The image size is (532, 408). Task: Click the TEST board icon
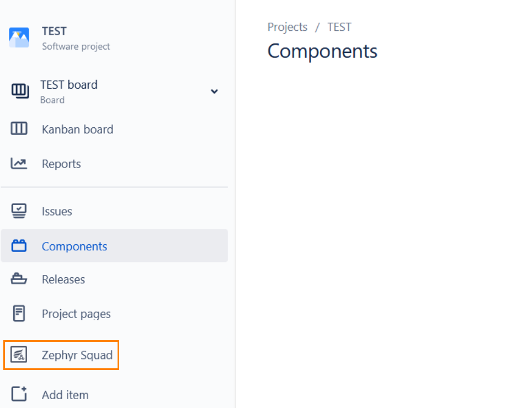click(x=20, y=91)
